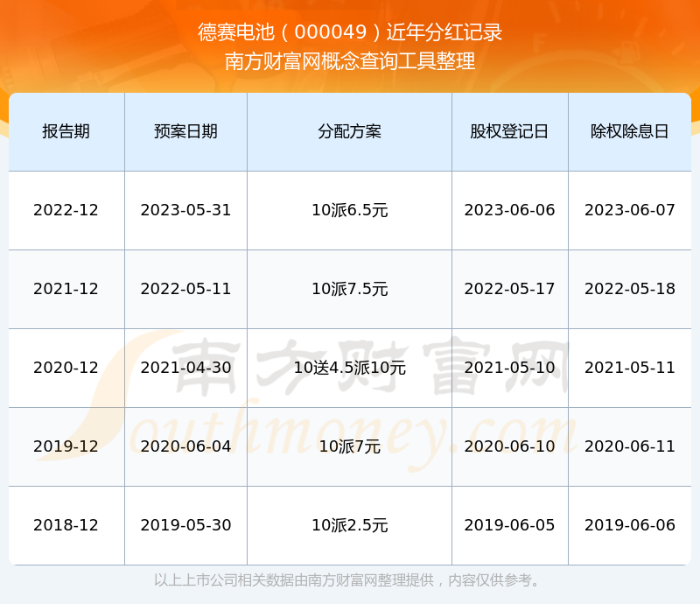Click proposal date 2023-05-31

185,210
